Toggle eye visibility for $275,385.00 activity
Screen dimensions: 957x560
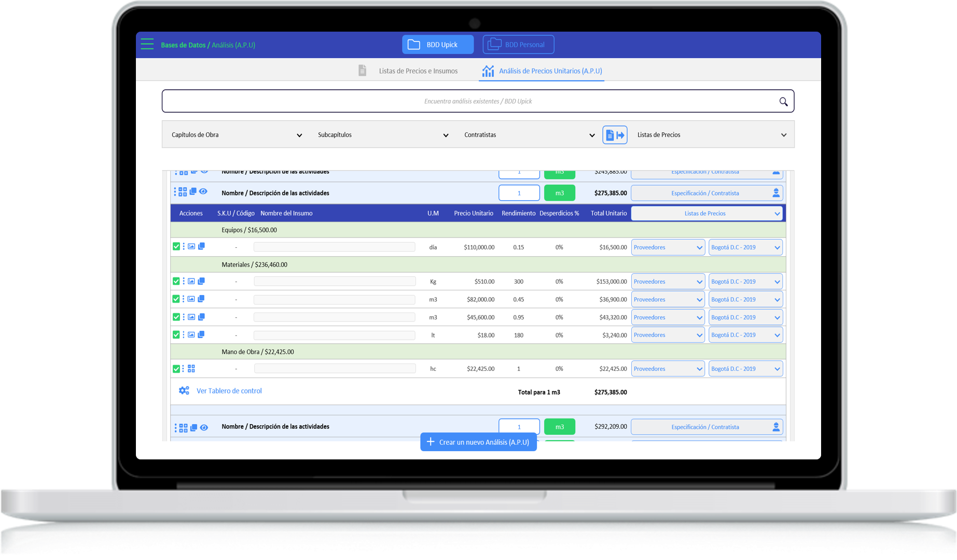coord(203,192)
